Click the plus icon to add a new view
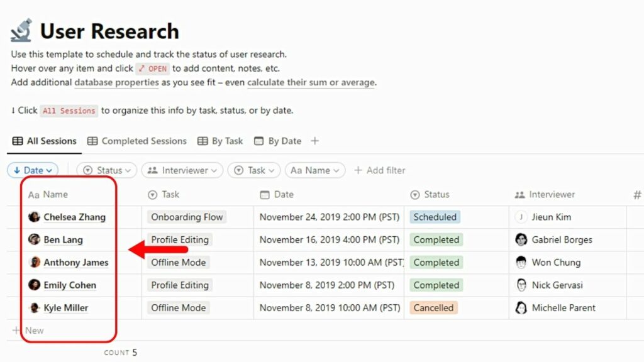The height and width of the screenshot is (362, 644). tap(314, 141)
